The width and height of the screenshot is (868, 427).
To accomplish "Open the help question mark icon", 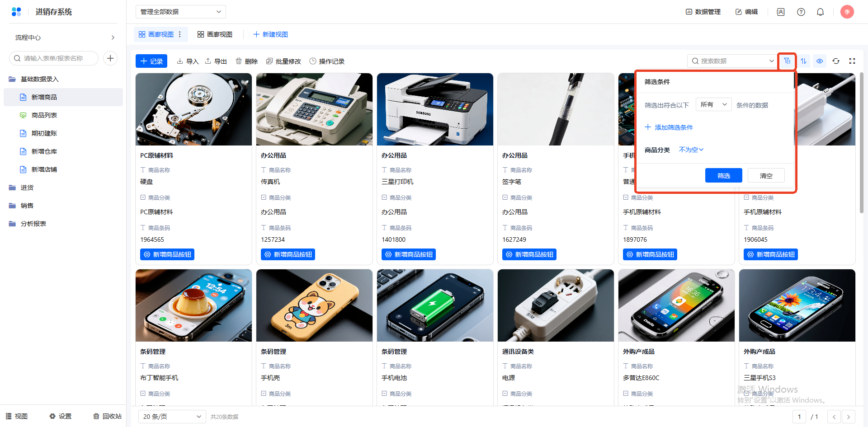I will (x=801, y=12).
